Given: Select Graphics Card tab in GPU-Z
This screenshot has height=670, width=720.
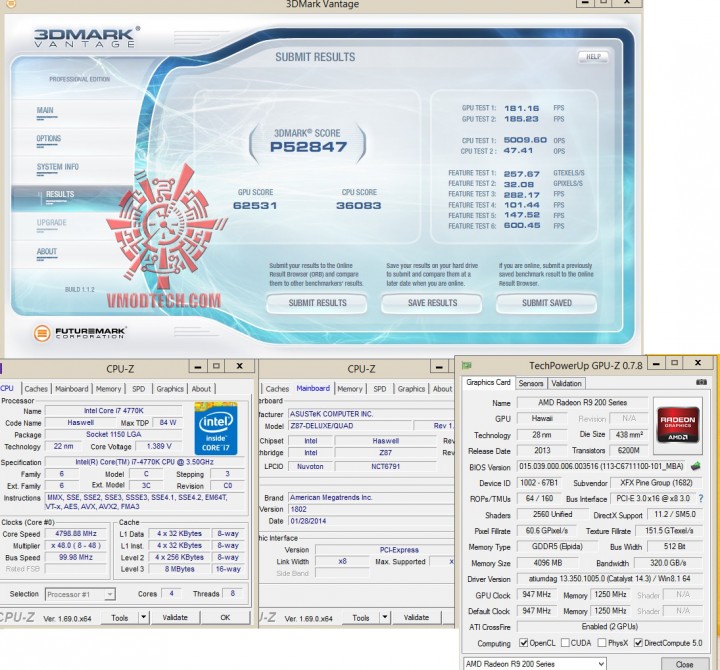Looking at the screenshot, I should point(488,383).
